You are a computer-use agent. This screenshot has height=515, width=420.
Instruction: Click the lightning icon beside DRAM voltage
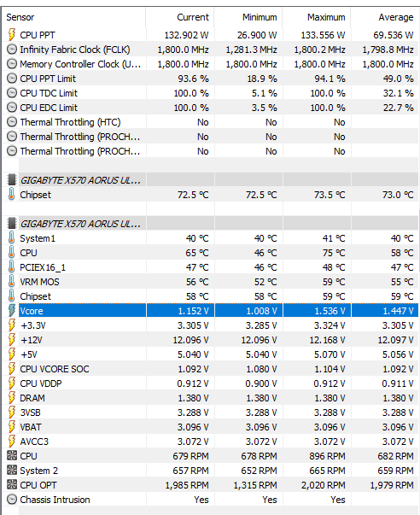(x=11, y=398)
